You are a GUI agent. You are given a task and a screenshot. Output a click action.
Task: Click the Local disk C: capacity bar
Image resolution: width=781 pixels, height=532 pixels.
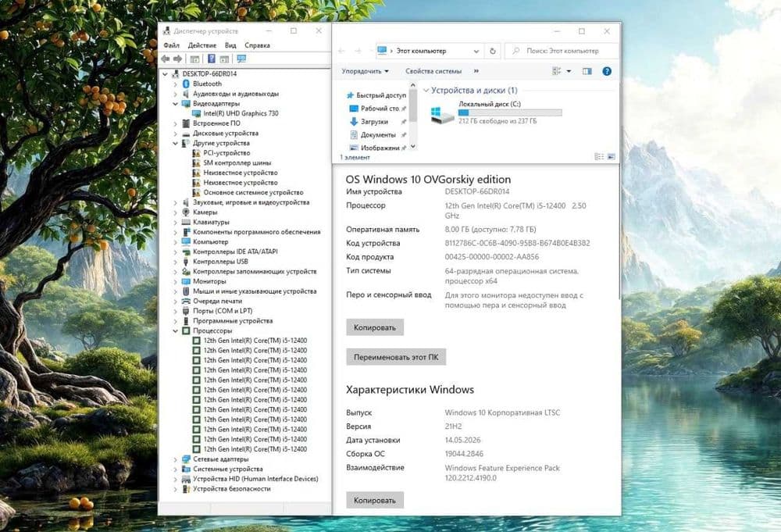pyautogui.click(x=510, y=112)
